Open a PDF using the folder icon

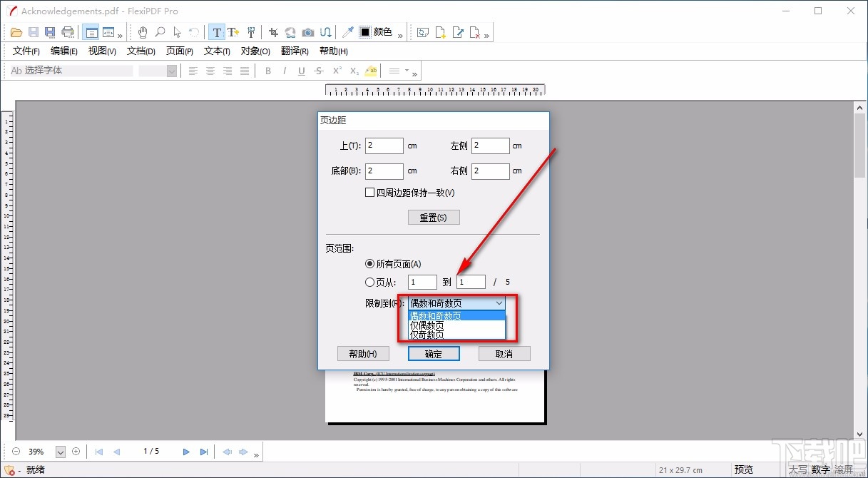pyautogui.click(x=16, y=32)
